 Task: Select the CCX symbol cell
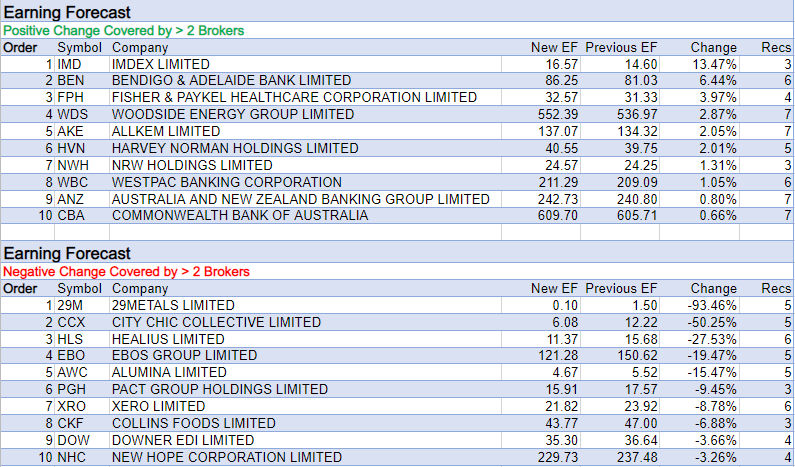coord(71,322)
